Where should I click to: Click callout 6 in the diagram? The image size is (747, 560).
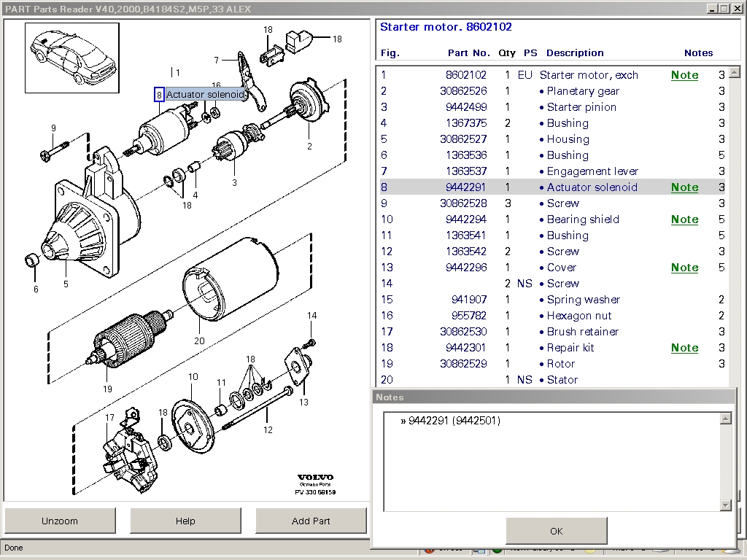(x=36, y=289)
